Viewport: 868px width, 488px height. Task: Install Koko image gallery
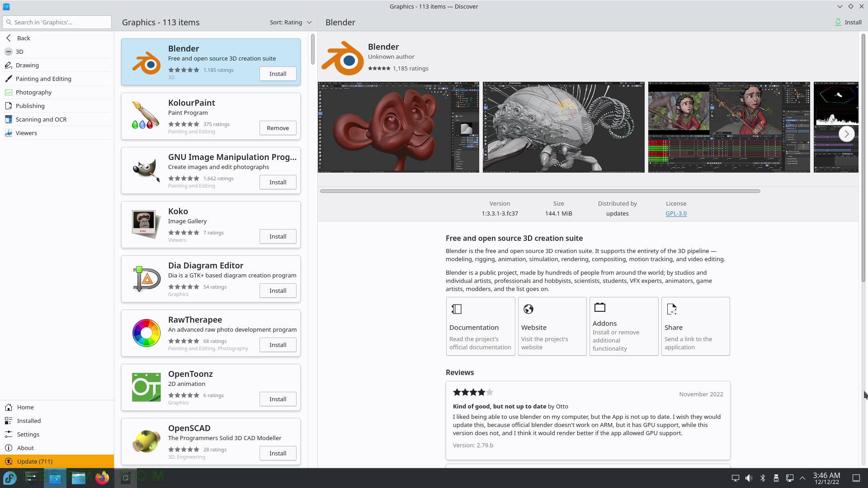click(x=278, y=236)
